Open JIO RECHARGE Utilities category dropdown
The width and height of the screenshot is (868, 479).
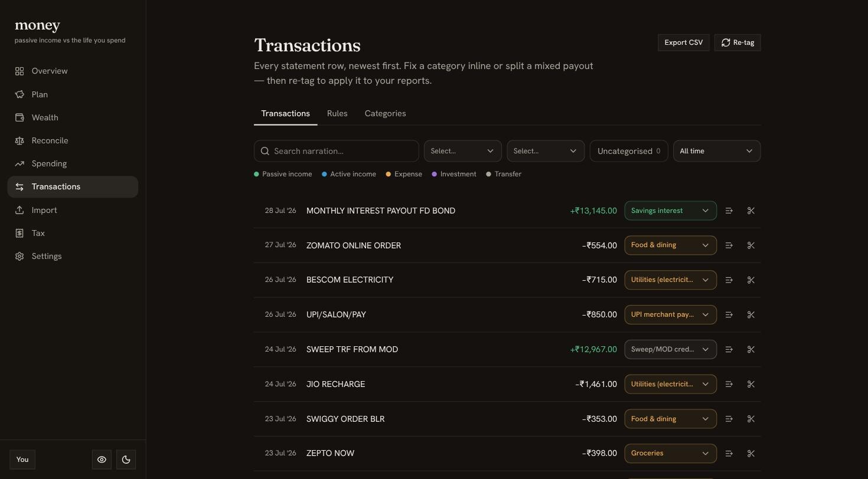pyautogui.click(x=671, y=384)
